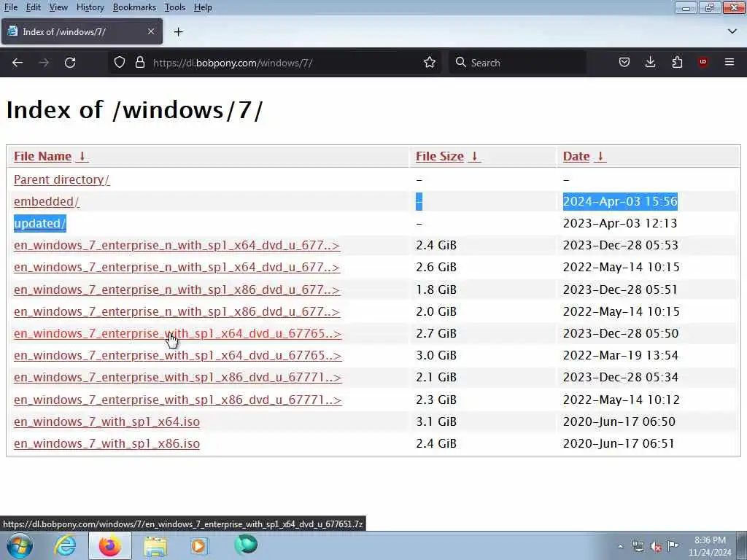This screenshot has width=747, height=560.
Task: Launch Internet Explorer from taskbar
Action: click(65, 545)
